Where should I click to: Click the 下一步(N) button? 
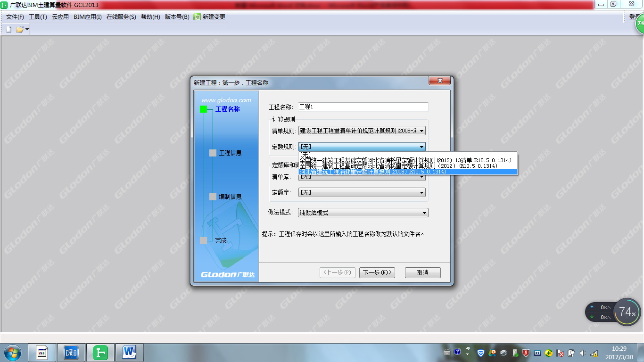pyautogui.click(x=377, y=272)
